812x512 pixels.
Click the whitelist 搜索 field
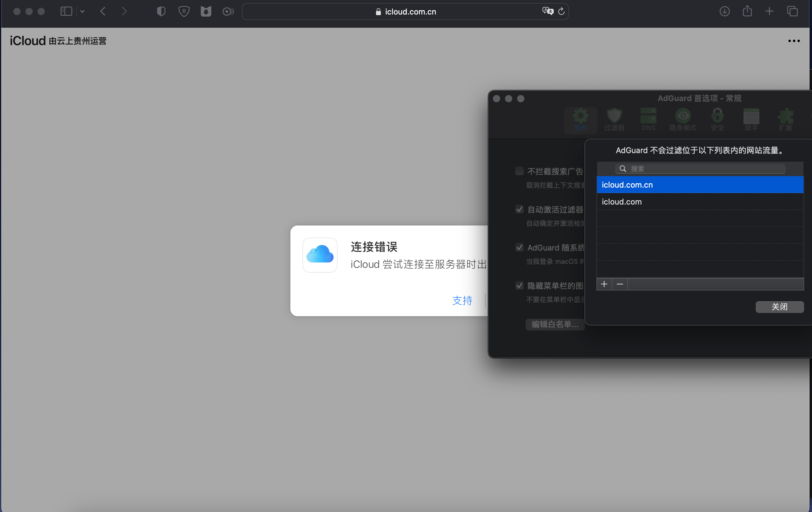click(700, 169)
